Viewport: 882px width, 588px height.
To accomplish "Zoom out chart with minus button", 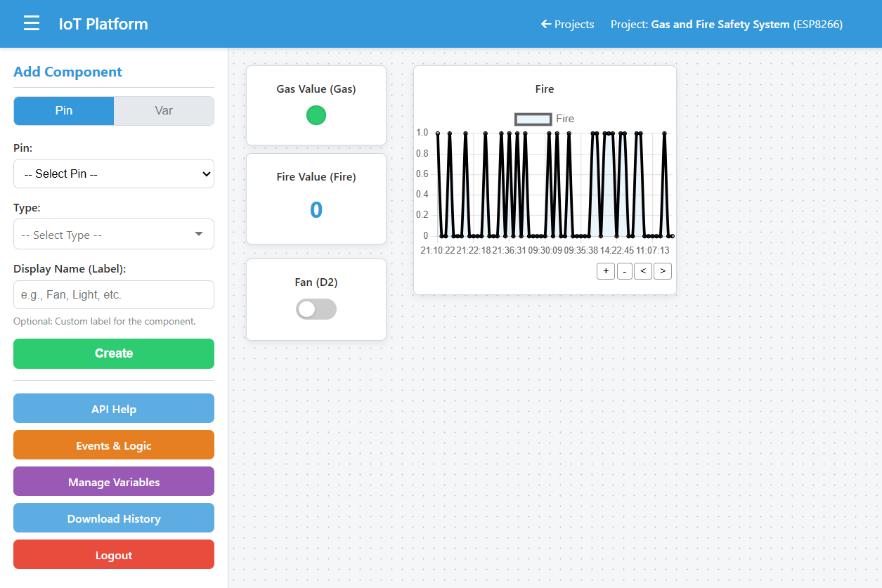I will (624, 270).
